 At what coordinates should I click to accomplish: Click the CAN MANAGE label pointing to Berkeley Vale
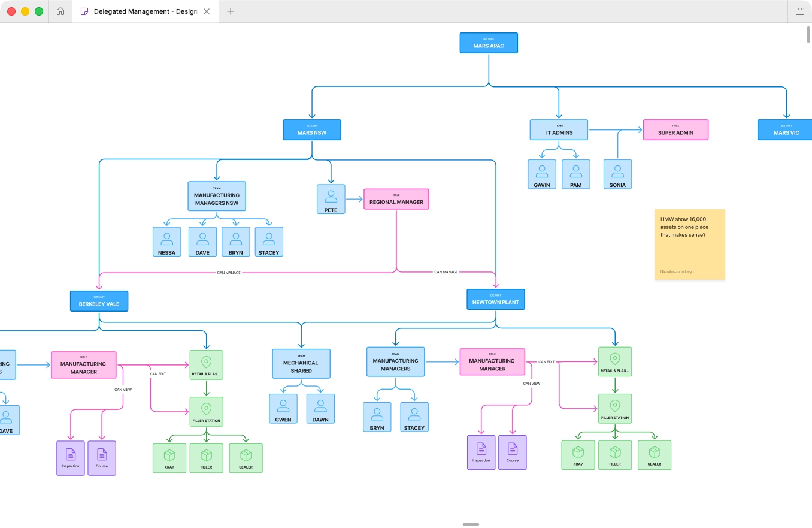(x=229, y=273)
